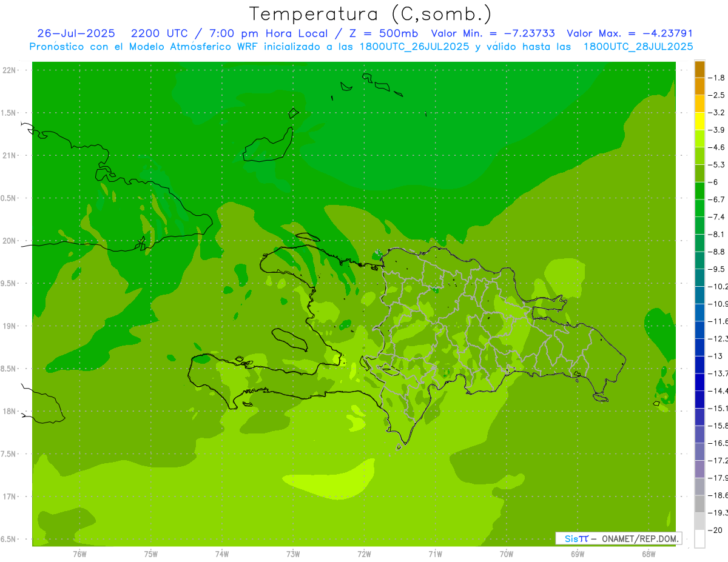Select the green colorbar segment between -6 and -6.7
The width and height of the screenshot is (728, 562).
pos(699,191)
